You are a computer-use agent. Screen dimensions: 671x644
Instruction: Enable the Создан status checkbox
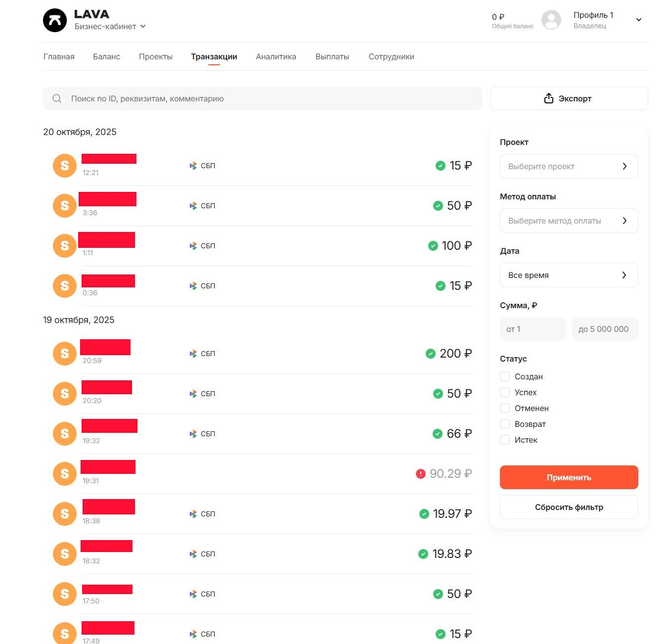(505, 377)
